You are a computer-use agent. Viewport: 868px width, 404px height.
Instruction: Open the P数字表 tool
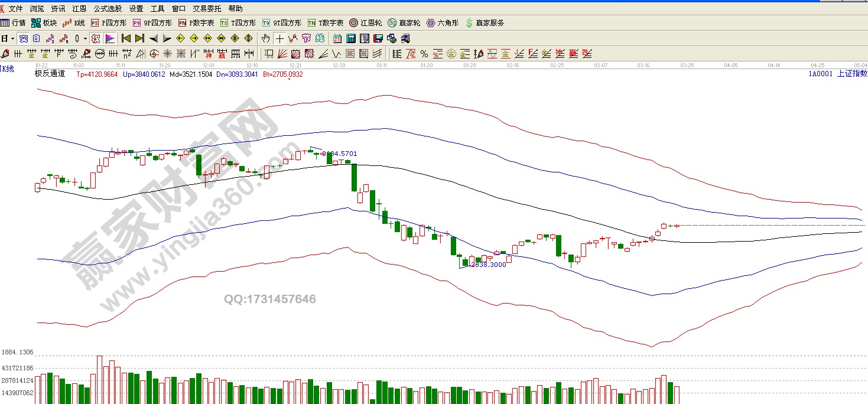(x=196, y=23)
